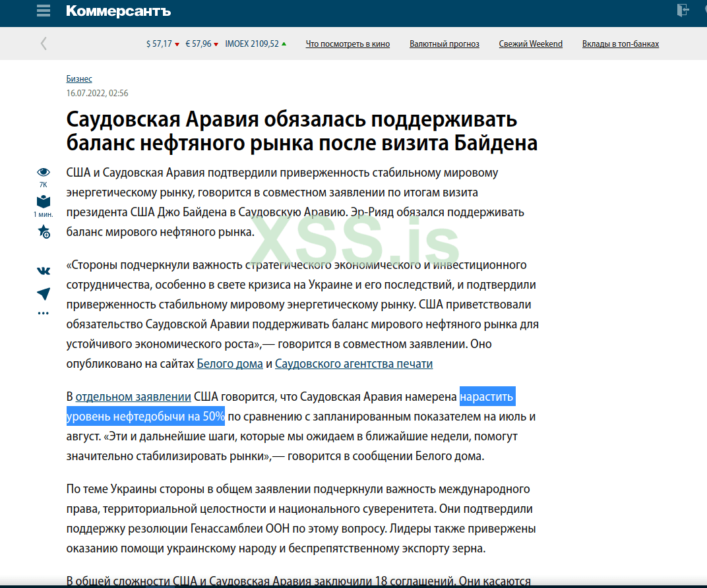The height and width of the screenshot is (588, 707).
Task: Click the Коммерсантъ logo
Action: pyautogui.click(x=117, y=11)
